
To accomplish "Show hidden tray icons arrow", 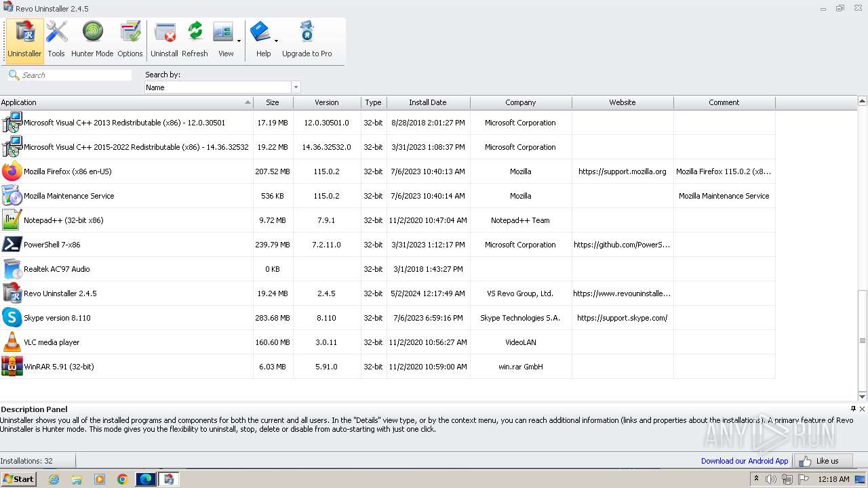I will coord(756,479).
